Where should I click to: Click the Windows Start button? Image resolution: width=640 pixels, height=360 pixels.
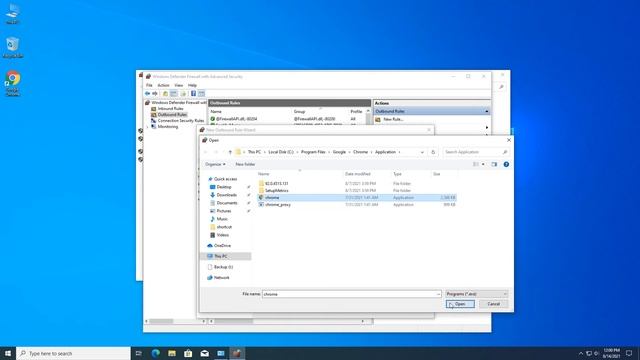(x=8, y=353)
